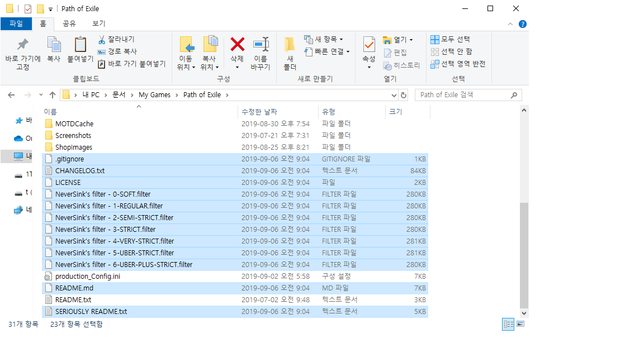Click Cut (잘라내기) scissors icon
644x362 pixels.
point(102,40)
